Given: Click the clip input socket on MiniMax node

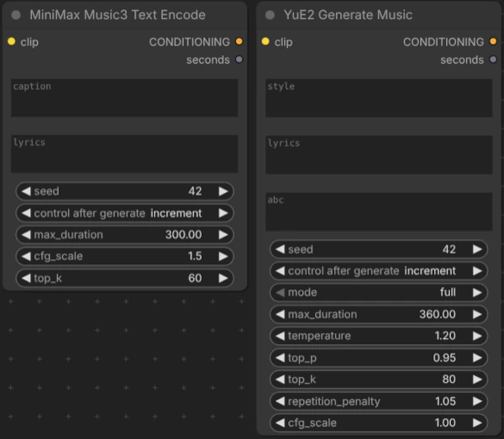Looking at the screenshot, I should coord(12,41).
